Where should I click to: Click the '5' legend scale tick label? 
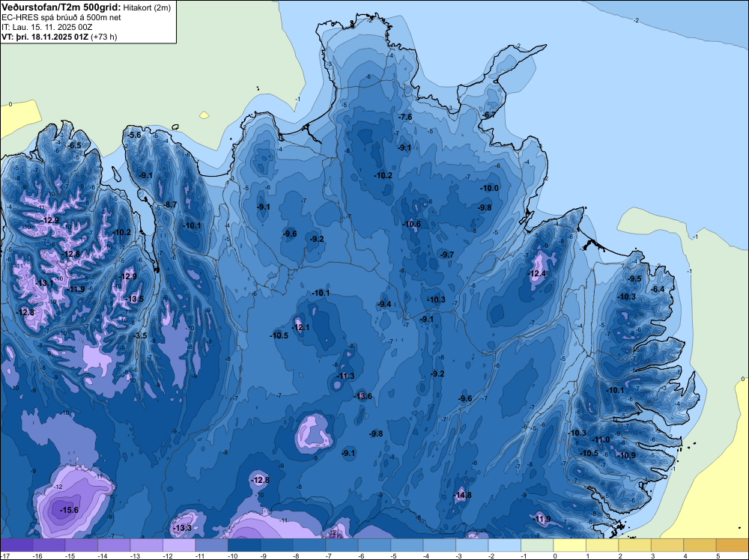pyautogui.click(x=718, y=556)
